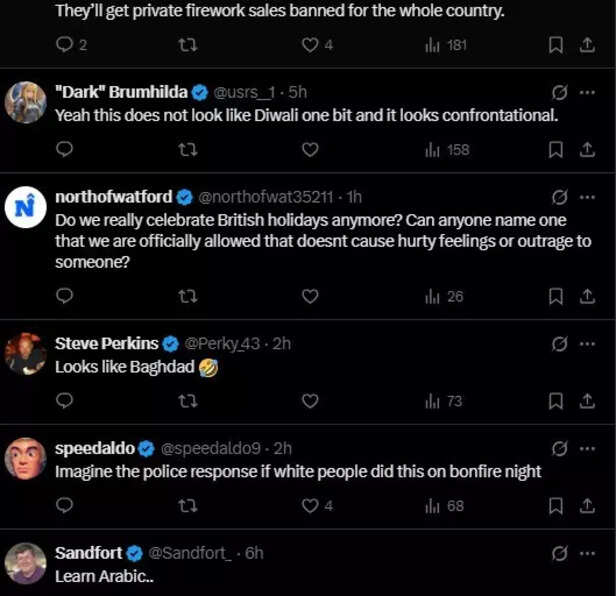View analytics showing 158 views

pyautogui.click(x=447, y=149)
